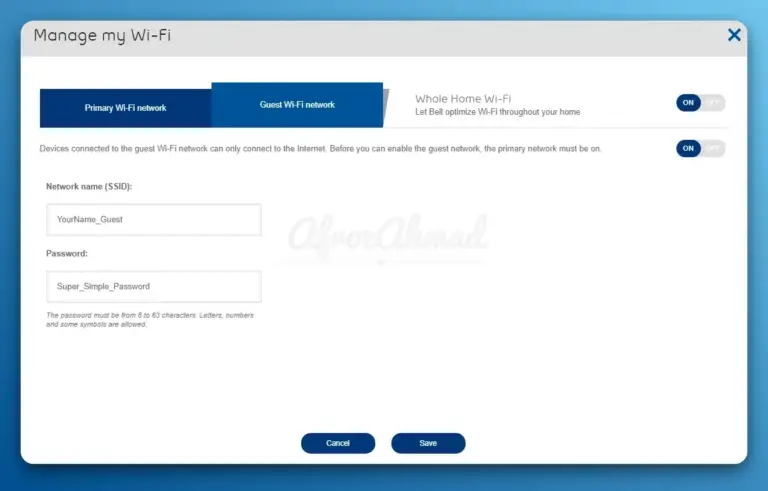Viewport: 768px width, 491px height.
Task: Save the guest Wi-Fi settings
Action: tap(428, 443)
